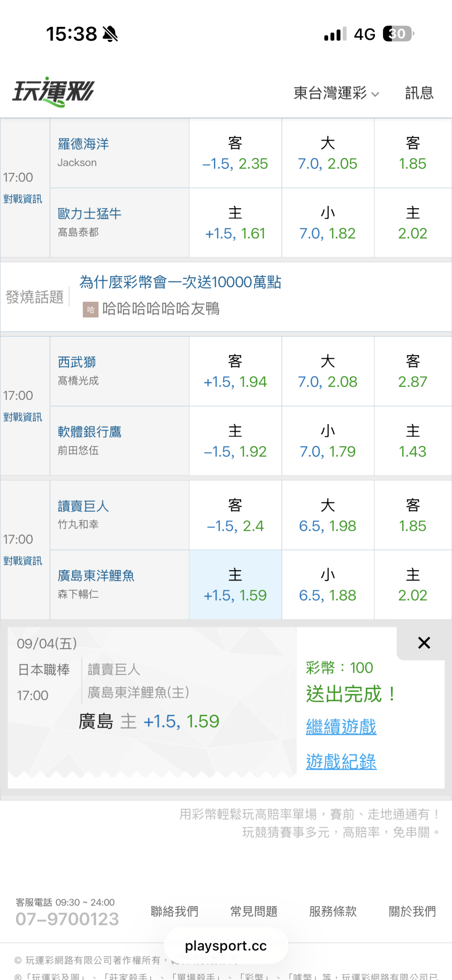The height and width of the screenshot is (980, 452).
Task: Click 關於我們 footer link
Action: 412,911
